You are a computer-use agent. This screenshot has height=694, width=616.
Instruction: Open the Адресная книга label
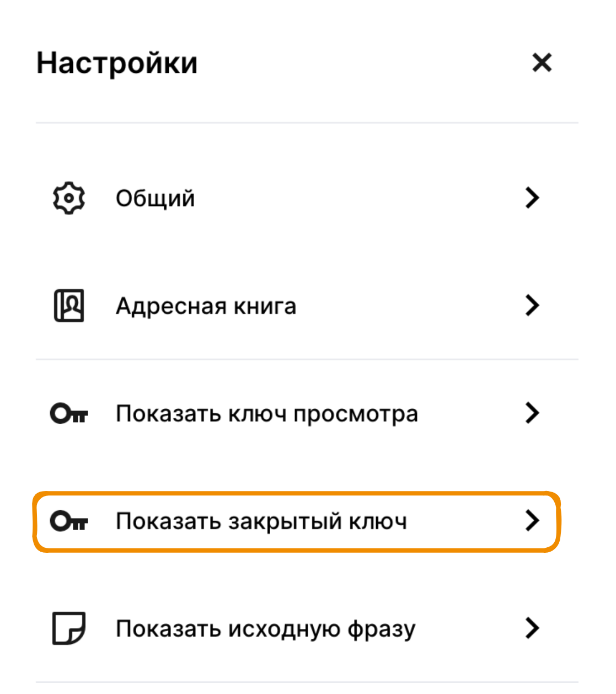[206, 306]
